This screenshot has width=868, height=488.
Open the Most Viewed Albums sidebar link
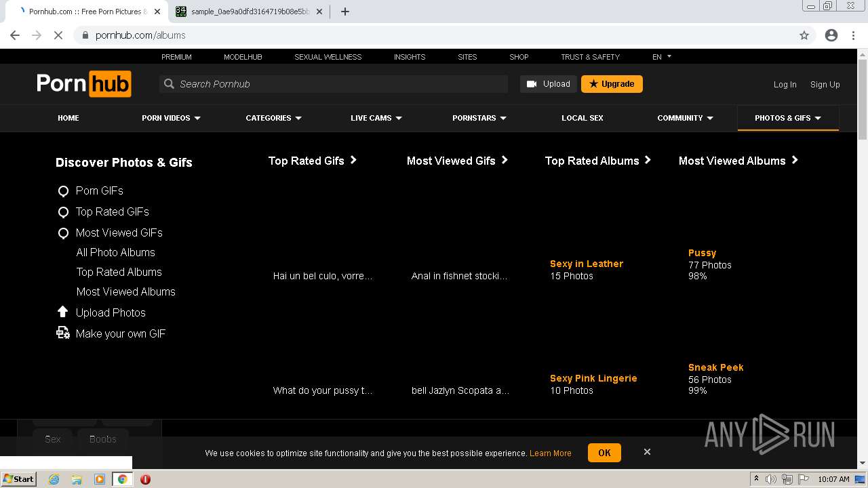126,291
